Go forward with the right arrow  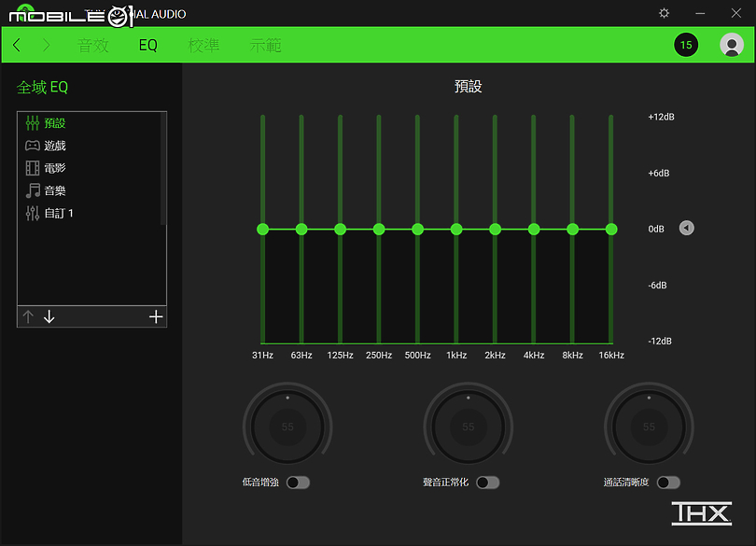point(47,46)
